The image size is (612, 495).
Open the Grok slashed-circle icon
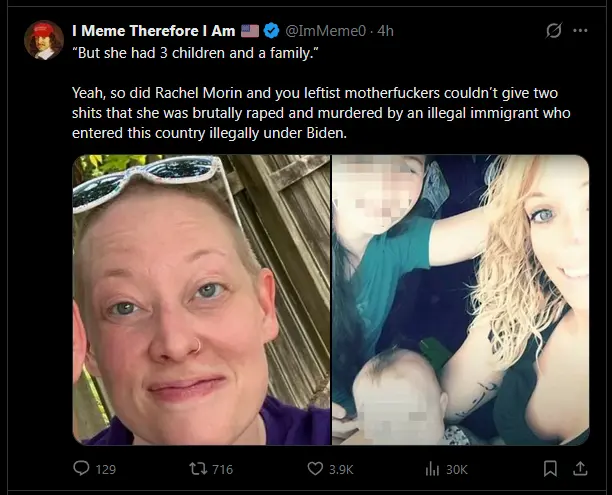(552, 31)
